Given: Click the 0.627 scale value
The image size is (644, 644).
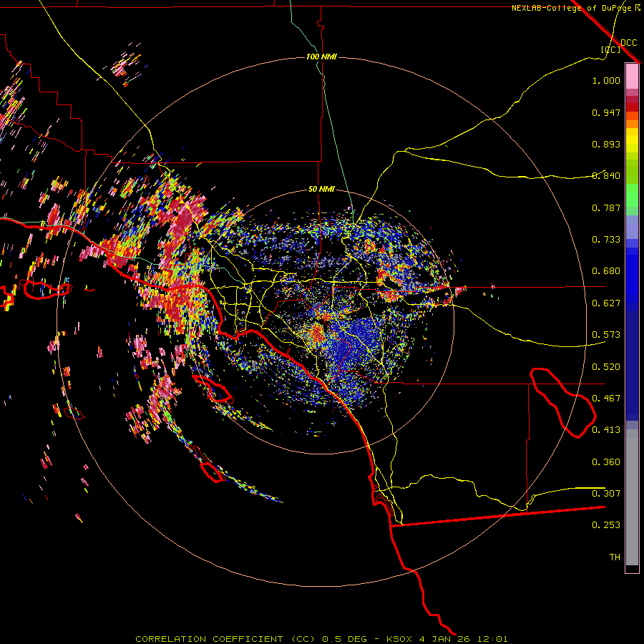Looking at the screenshot, I should (606, 303).
